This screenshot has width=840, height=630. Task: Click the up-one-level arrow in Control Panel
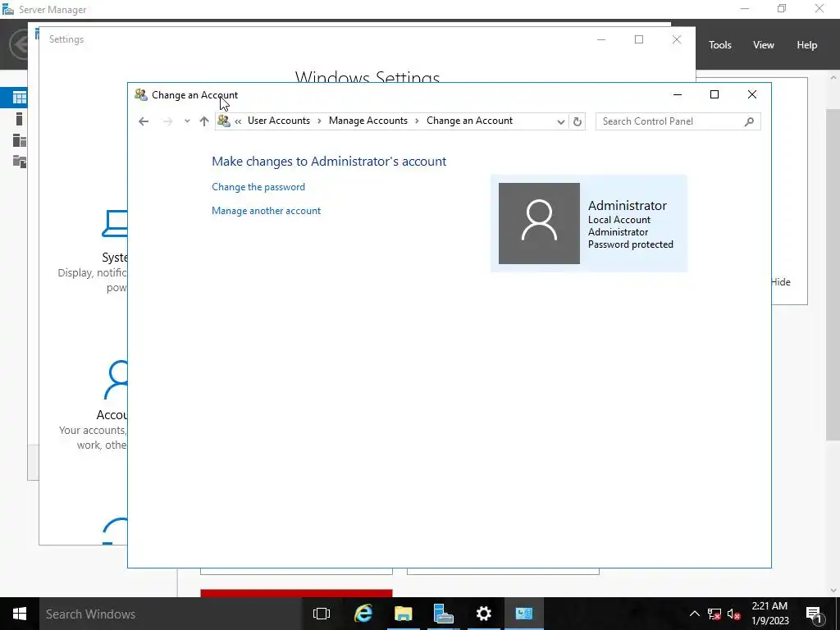[203, 121]
